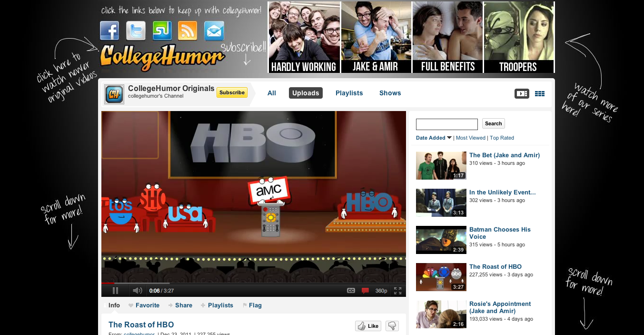The image size is (644, 335).
Task: Open Rosie's Appointment video thumbnail
Action: coord(441,314)
